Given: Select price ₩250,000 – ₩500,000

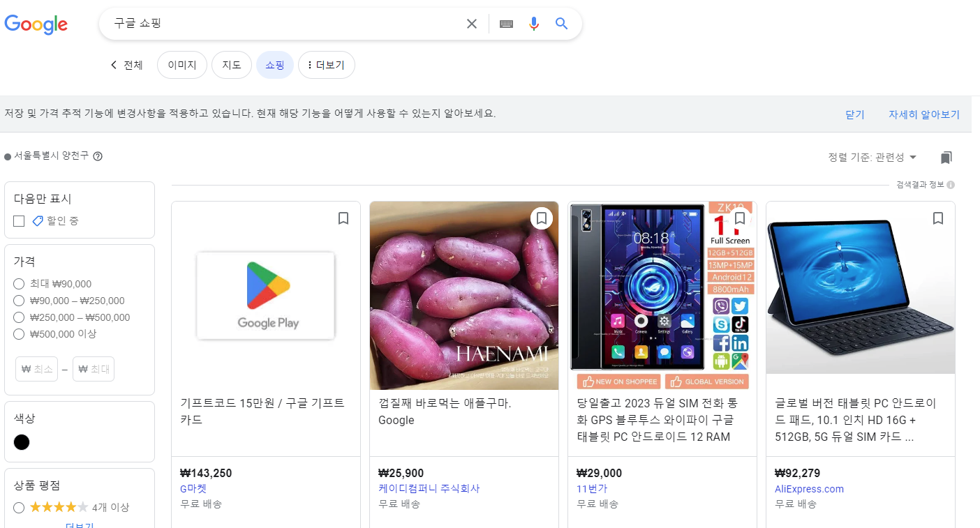Looking at the screenshot, I should [20, 317].
